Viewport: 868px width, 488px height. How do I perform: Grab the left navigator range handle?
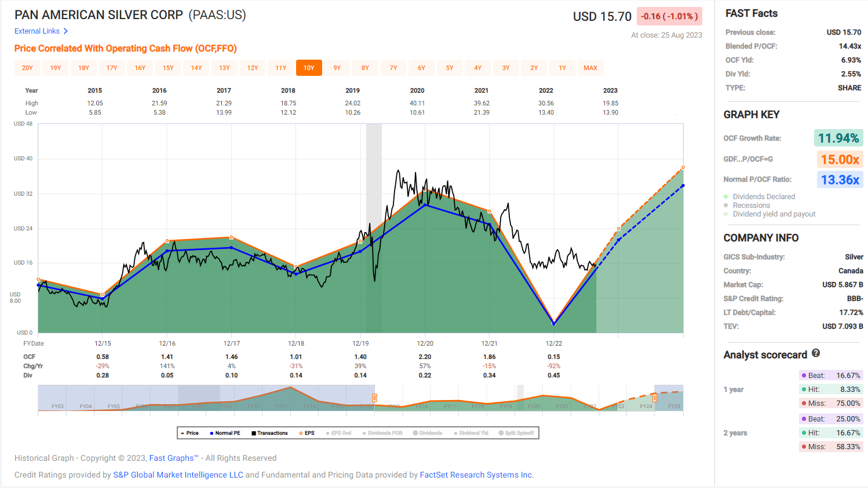[x=374, y=398]
